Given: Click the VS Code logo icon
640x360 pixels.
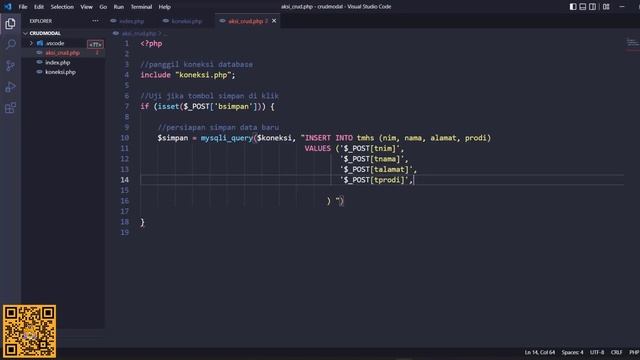Looking at the screenshot, I should click(x=8, y=7).
